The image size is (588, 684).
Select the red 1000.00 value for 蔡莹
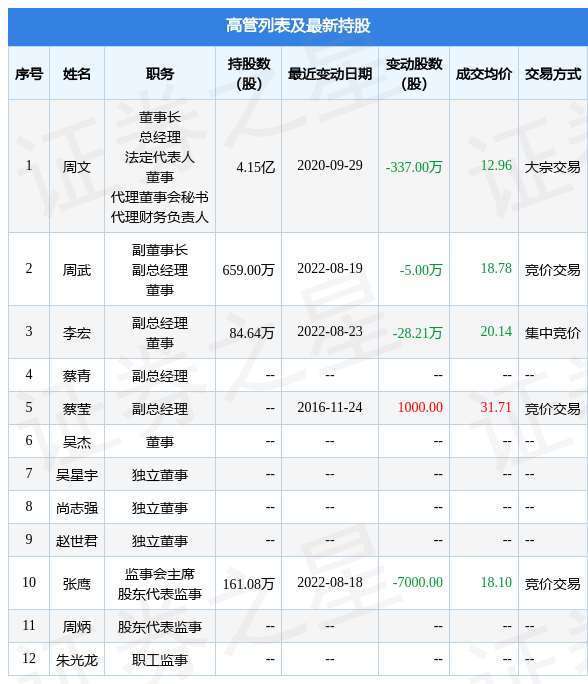pos(420,407)
